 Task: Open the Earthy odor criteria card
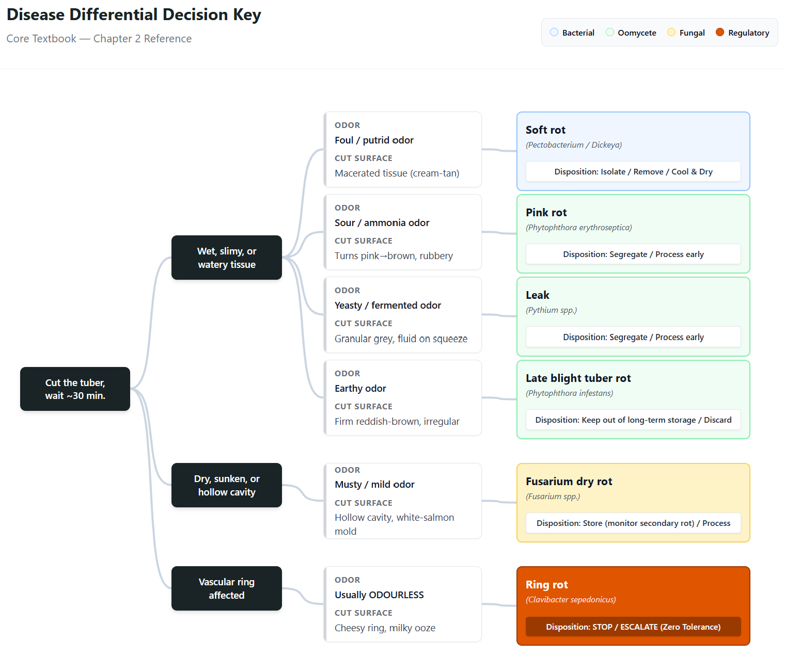pyautogui.click(x=403, y=398)
